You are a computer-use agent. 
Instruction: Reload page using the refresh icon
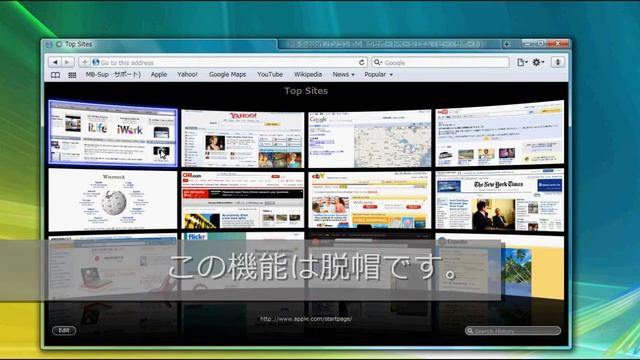pyautogui.click(x=362, y=62)
